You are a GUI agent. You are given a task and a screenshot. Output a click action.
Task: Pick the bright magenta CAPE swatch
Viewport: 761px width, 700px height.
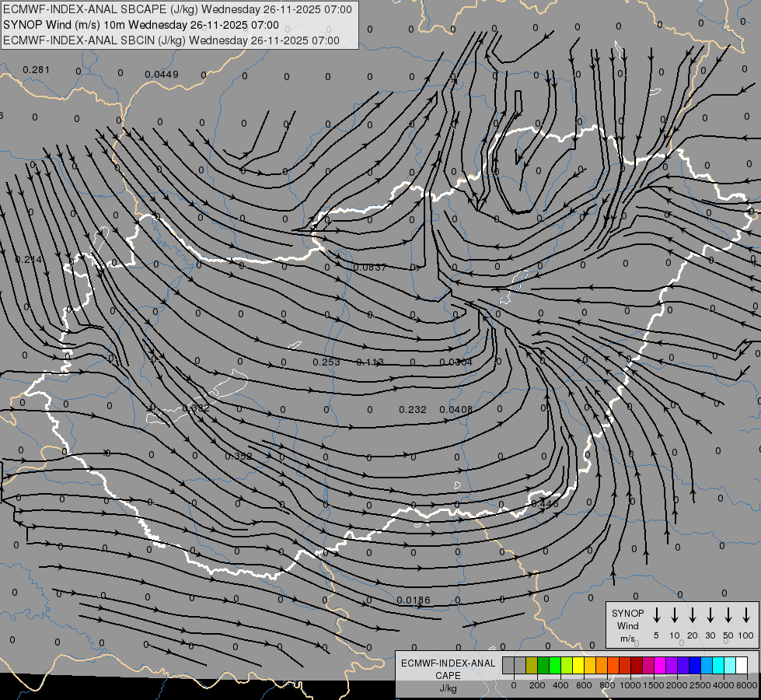660,666
